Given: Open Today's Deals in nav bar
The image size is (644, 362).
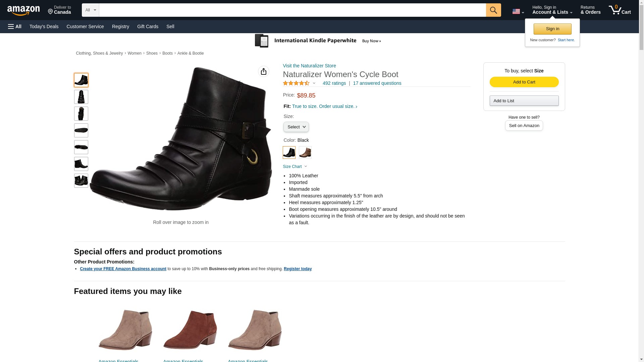Looking at the screenshot, I should (x=44, y=26).
